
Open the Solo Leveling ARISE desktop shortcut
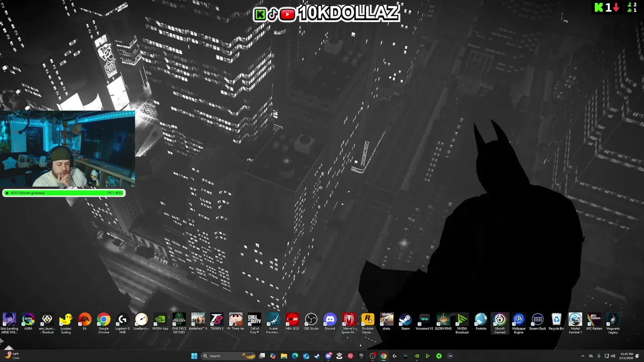(9, 323)
